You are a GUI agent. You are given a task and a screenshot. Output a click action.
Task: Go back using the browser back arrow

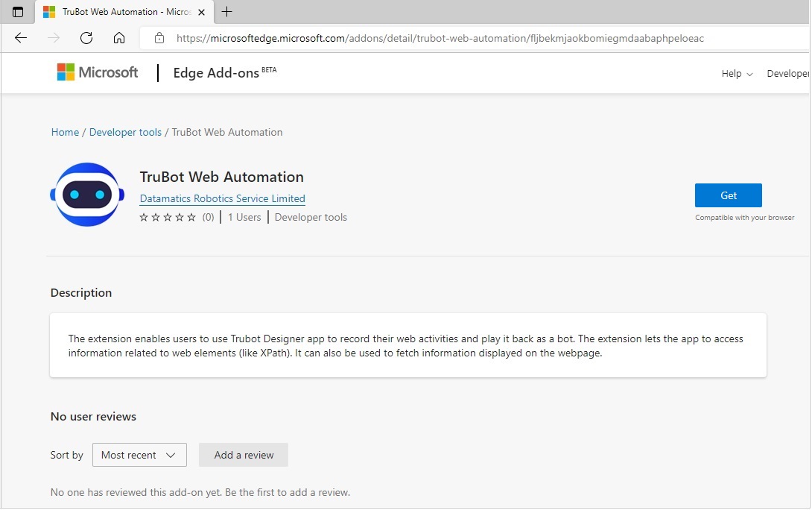21,38
